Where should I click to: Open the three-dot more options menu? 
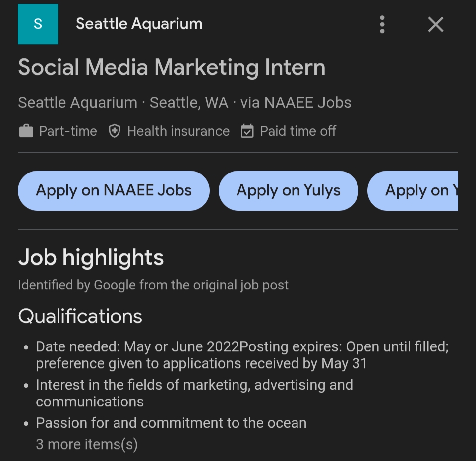tap(382, 24)
